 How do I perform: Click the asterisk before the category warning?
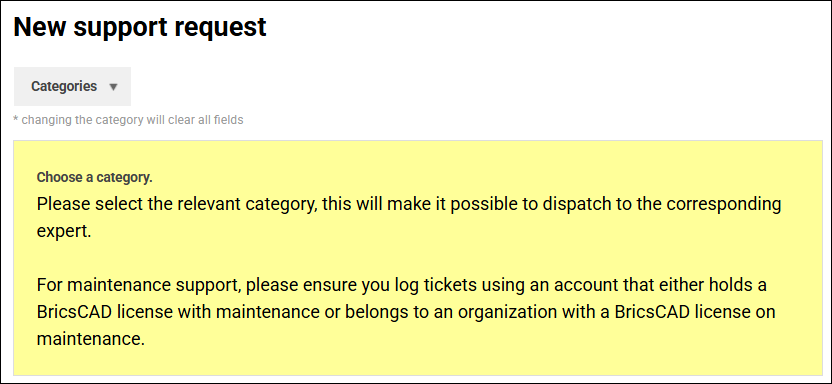[x=16, y=119]
